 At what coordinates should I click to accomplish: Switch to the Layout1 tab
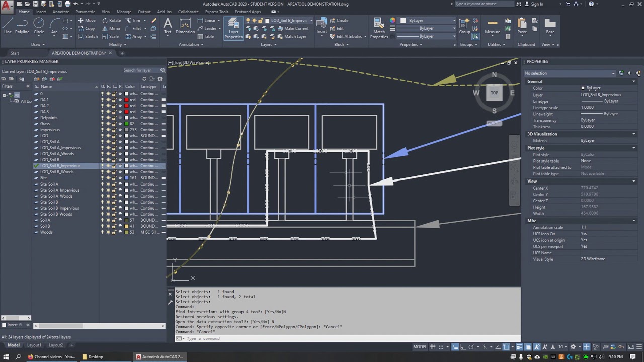click(34, 345)
